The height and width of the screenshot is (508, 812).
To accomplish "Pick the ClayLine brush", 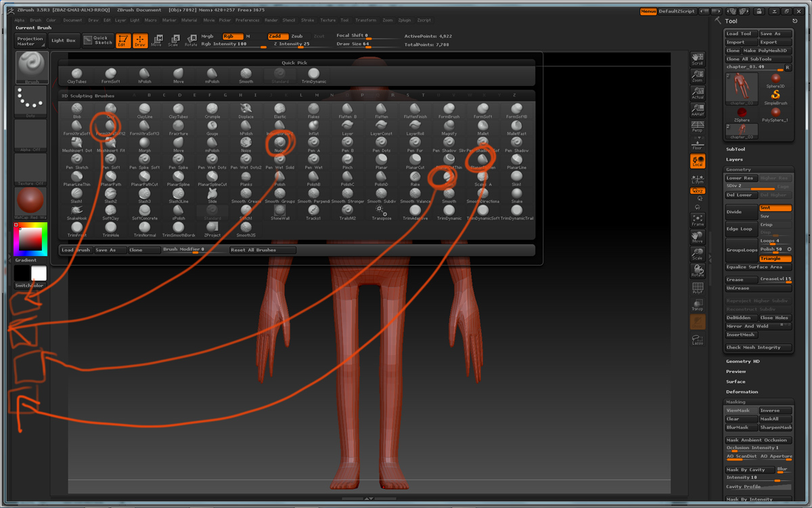I will [x=145, y=111].
